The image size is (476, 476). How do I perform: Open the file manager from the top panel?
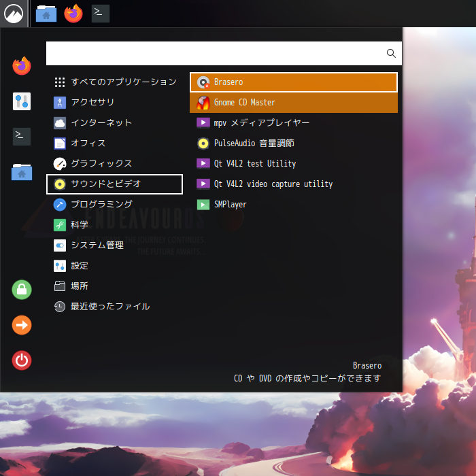pos(46,14)
